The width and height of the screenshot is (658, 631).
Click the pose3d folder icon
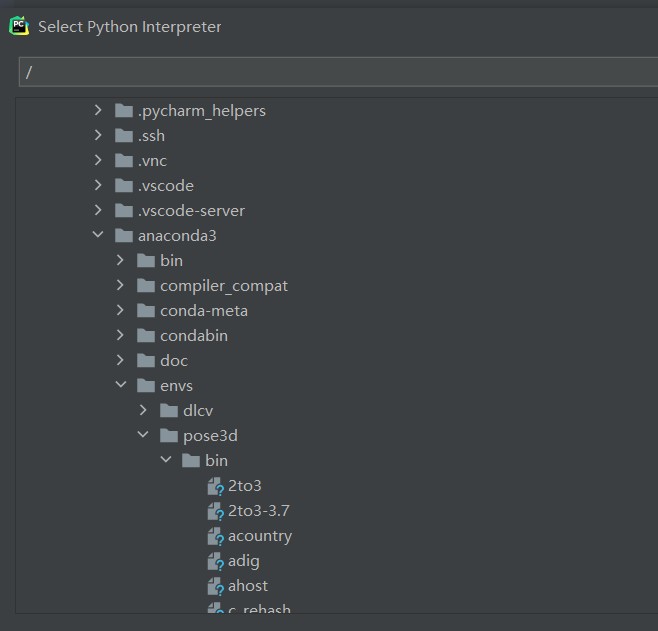pyautogui.click(x=169, y=435)
